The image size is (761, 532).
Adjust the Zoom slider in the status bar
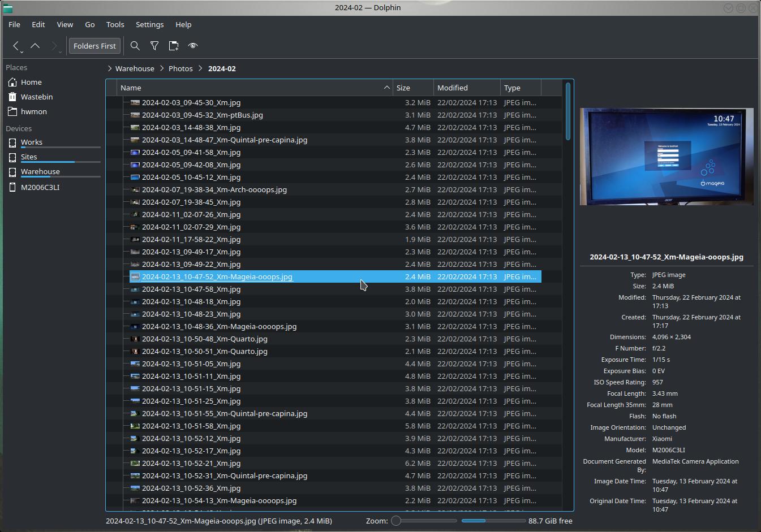click(397, 521)
